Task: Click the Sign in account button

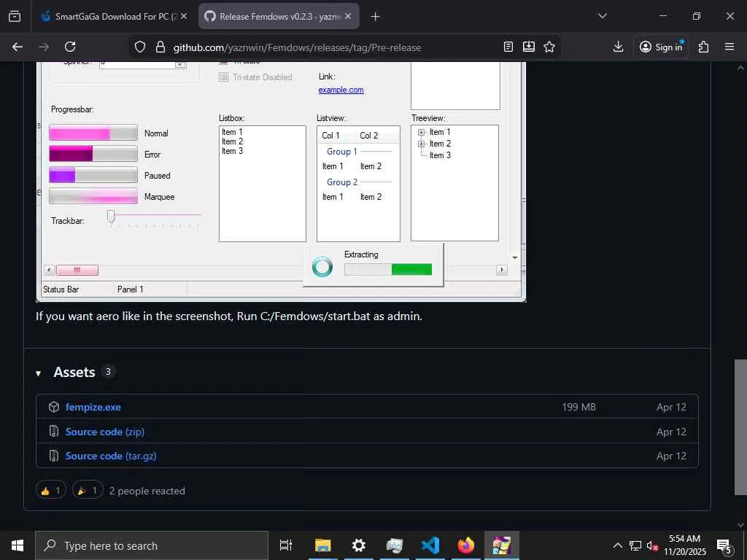Action: (x=661, y=47)
